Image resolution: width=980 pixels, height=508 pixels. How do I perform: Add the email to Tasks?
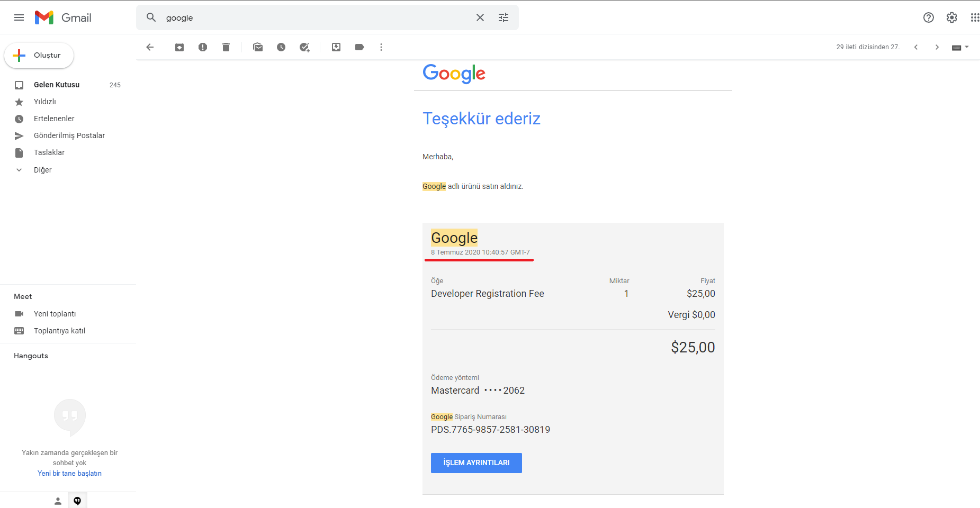coord(304,47)
